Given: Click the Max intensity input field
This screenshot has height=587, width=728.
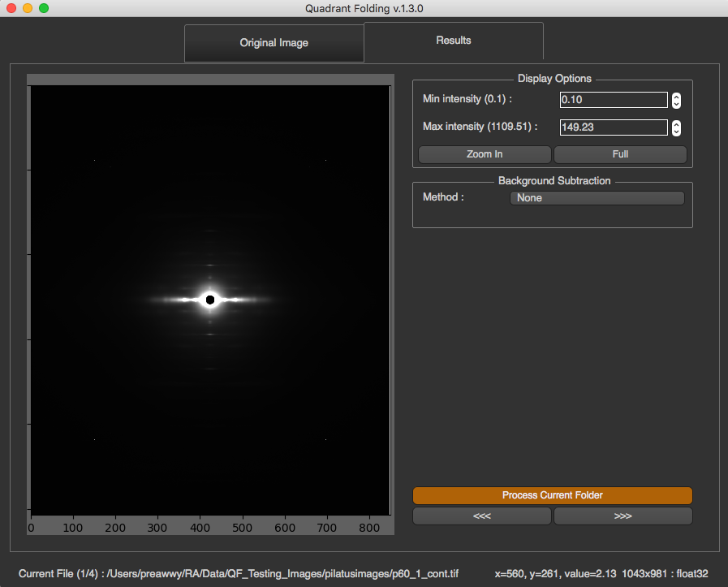Looking at the screenshot, I should click(614, 127).
